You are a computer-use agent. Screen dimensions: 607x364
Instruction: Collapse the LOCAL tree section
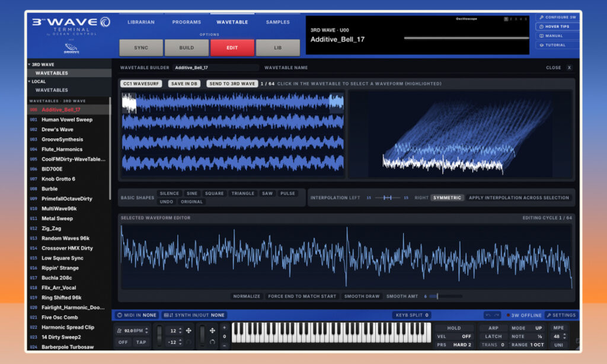pos(30,81)
